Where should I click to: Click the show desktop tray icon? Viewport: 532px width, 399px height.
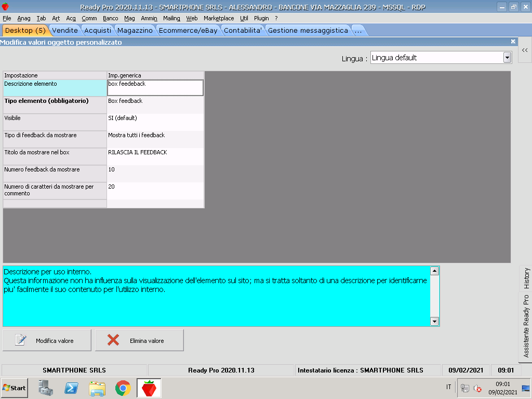pyautogui.click(x=526, y=388)
